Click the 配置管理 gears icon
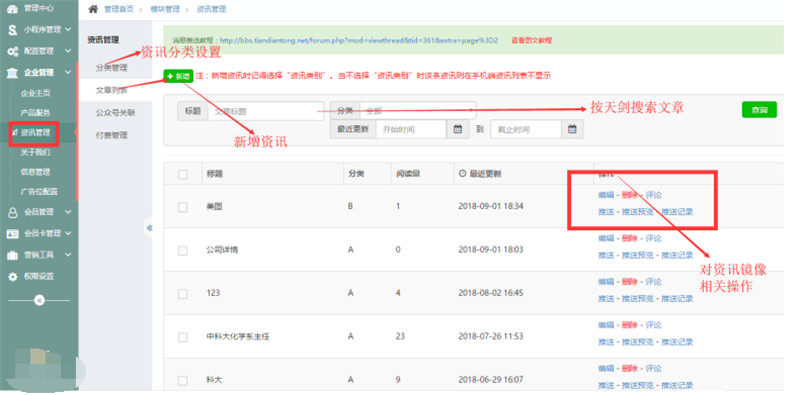Viewport: 800px width, 395px height. pos(13,51)
